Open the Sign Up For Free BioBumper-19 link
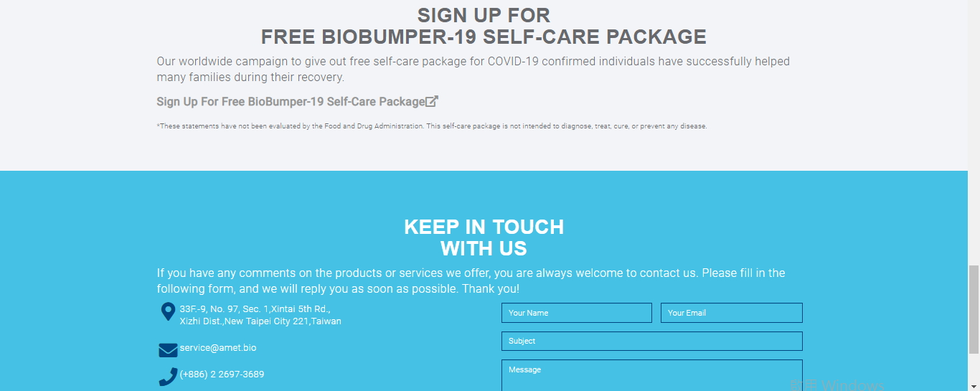Image resolution: width=980 pixels, height=391 pixels. pos(291,102)
